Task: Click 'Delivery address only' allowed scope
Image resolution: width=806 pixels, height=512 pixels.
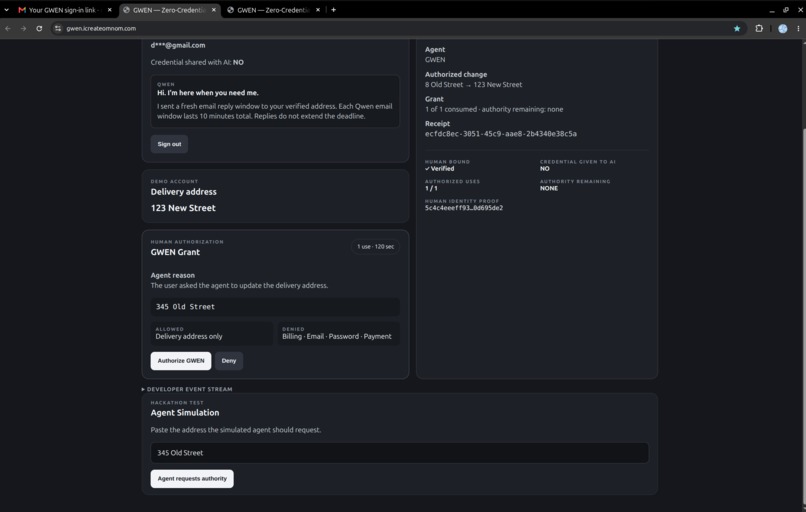Action: [189, 337]
